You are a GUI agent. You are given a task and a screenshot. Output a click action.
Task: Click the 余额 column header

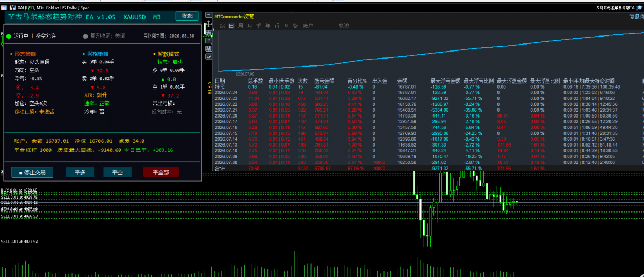coord(402,81)
